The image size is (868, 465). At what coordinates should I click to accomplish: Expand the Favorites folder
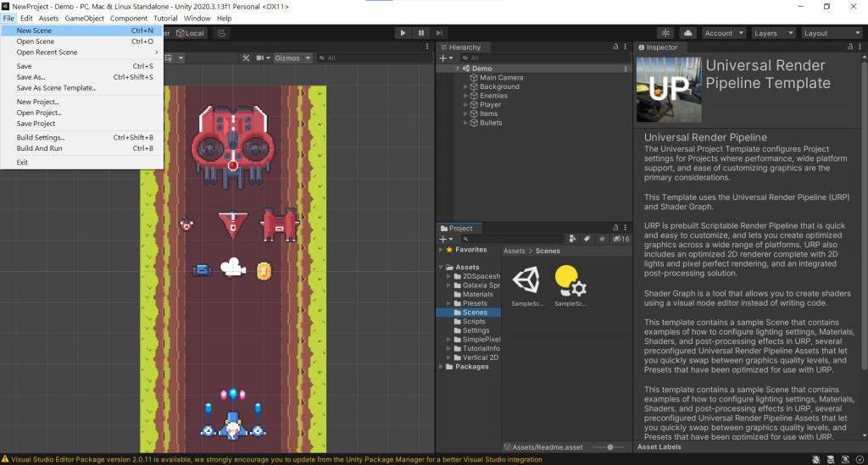pyautogui.click(x=441, y=250)
